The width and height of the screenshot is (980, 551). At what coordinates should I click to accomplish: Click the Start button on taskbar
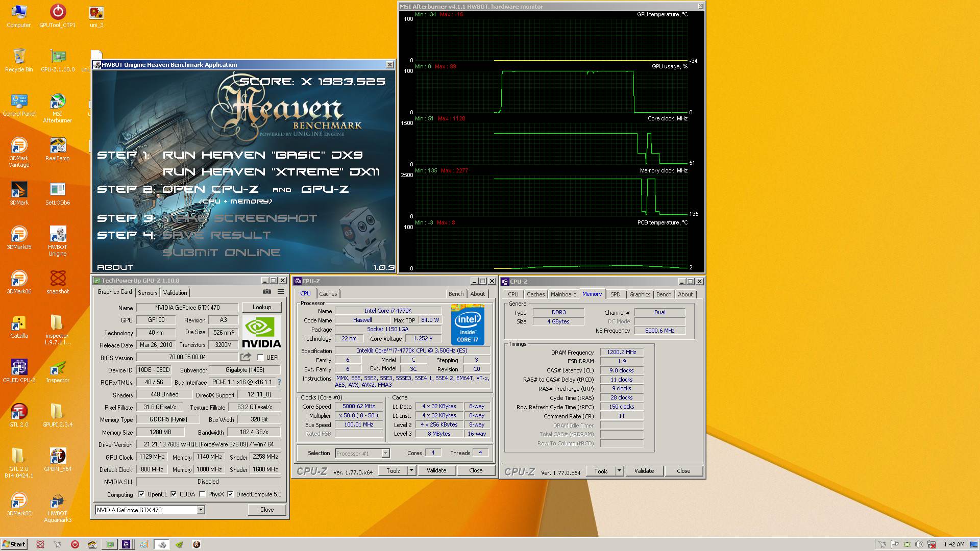pyautogui.click(x=14, y=544)
